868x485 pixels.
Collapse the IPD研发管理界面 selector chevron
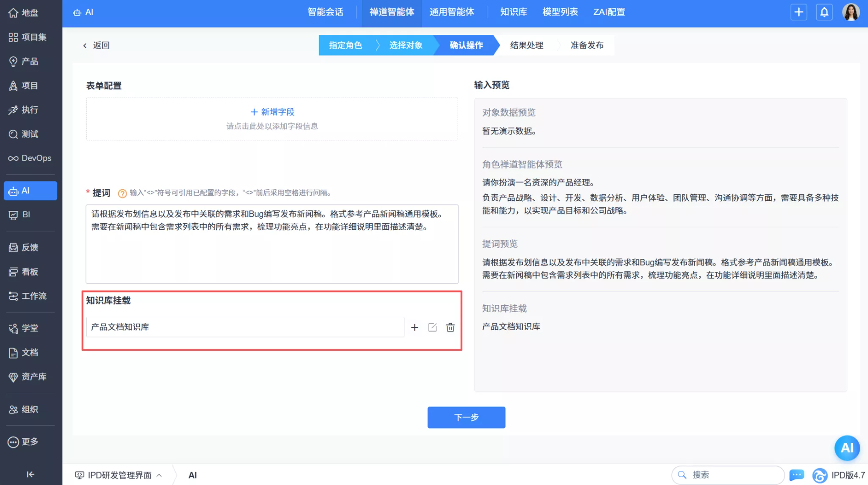(x=160, y=475)
